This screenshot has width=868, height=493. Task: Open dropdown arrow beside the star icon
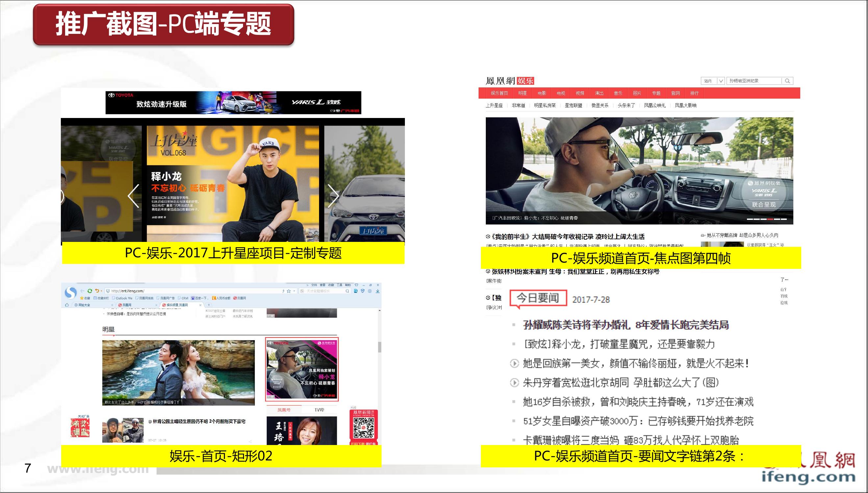pos(294,291)
